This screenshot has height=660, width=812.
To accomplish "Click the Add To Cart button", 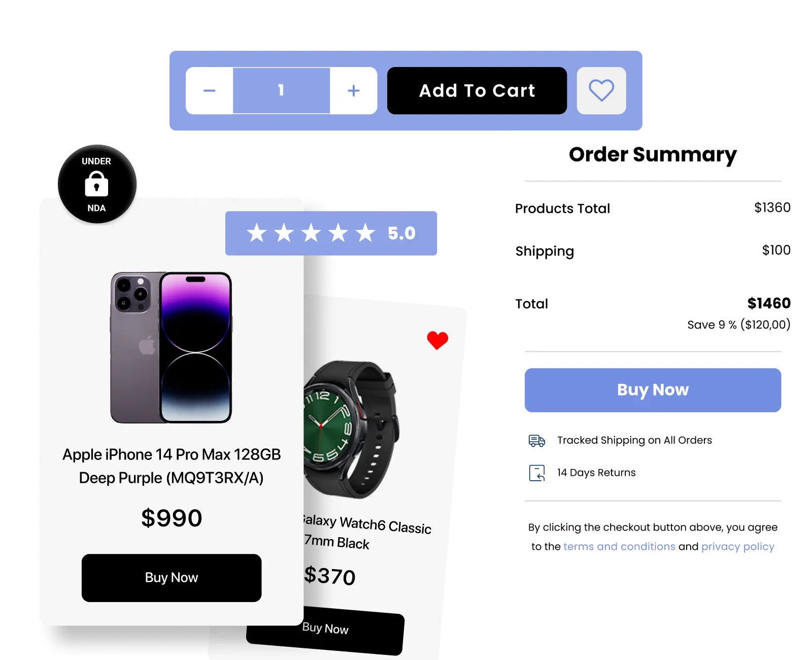I will coord(477,91).
